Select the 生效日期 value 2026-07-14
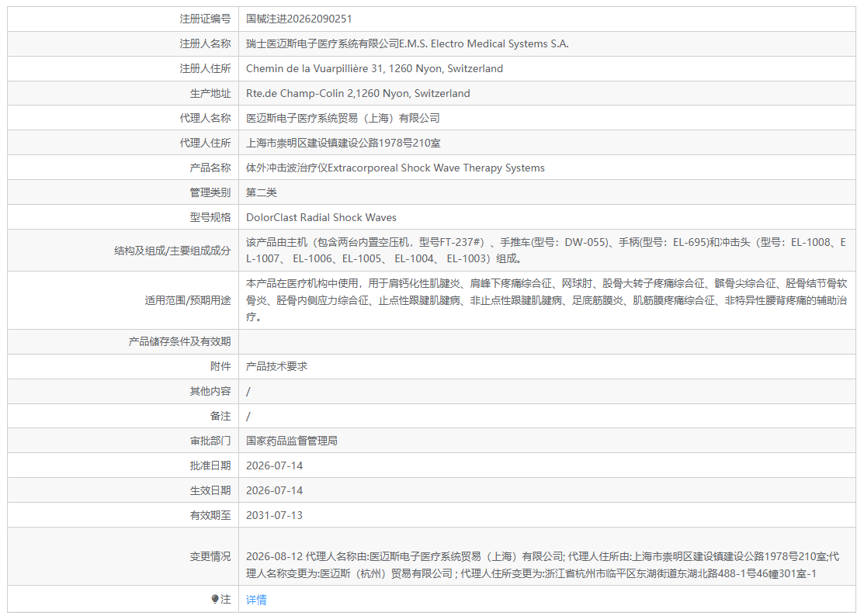This screenshot has height=616, width=864. coord(274,490)
